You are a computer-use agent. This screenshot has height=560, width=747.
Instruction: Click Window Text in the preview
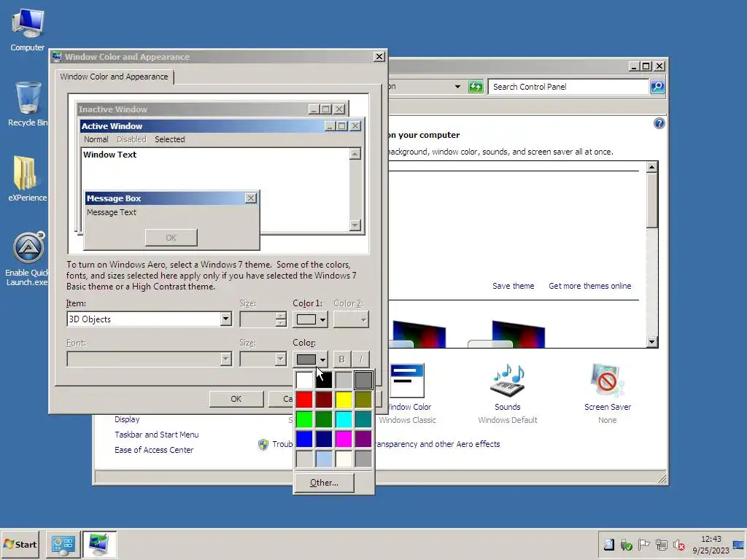[x=110, y=155]
